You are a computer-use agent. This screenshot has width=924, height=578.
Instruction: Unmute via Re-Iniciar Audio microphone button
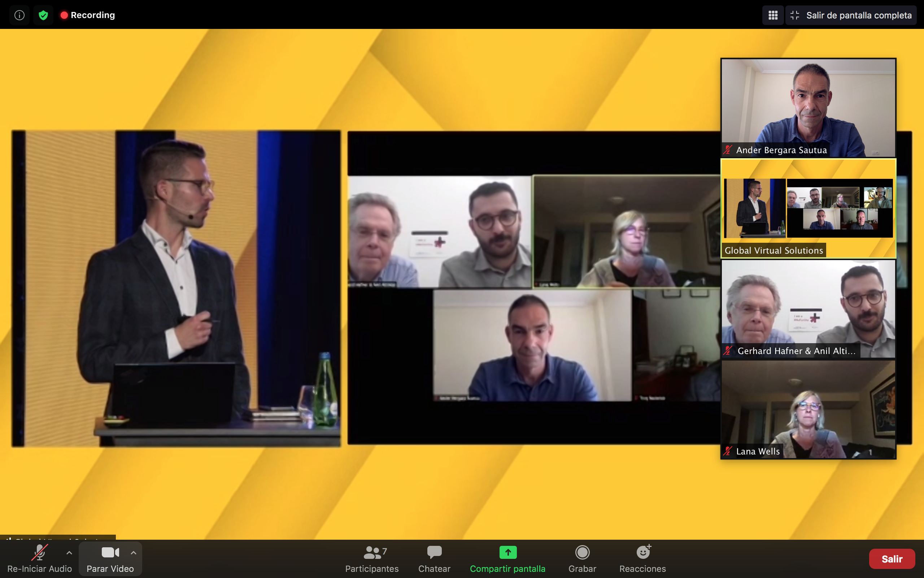coord(39,558)
